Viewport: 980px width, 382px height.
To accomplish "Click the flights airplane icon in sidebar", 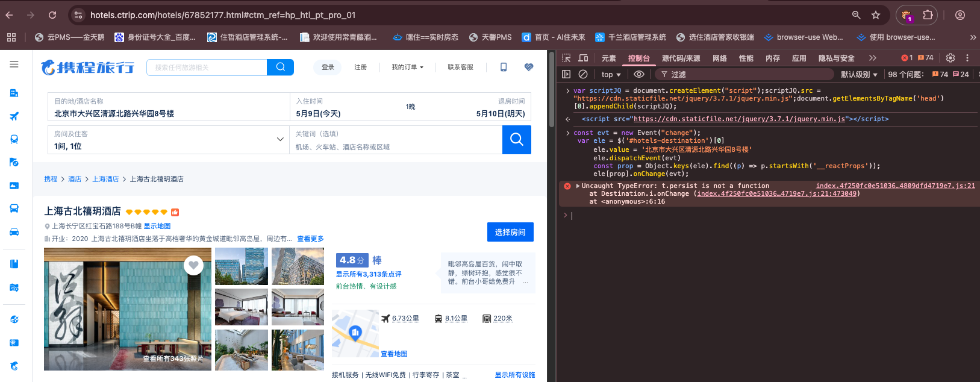I will click(14, 116).
